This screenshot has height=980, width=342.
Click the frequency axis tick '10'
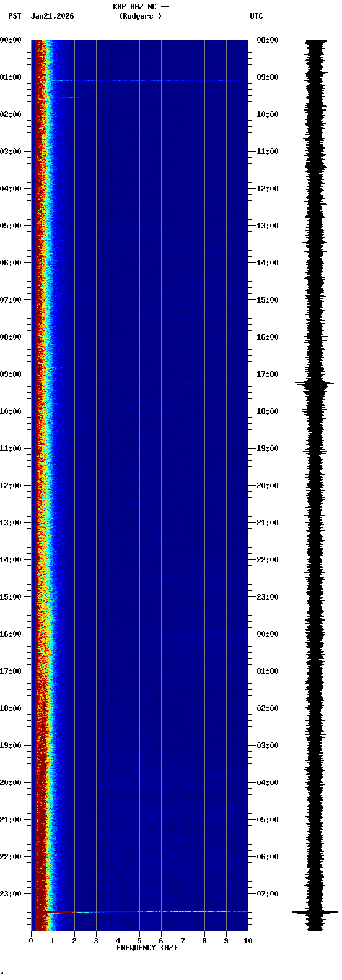[248, 941]
